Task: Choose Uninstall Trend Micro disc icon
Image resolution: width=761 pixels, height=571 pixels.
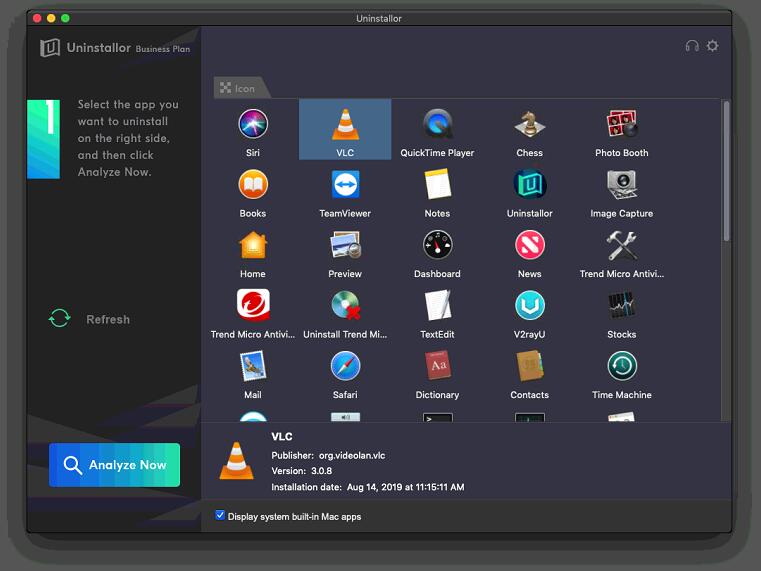Action: [345, 305]
